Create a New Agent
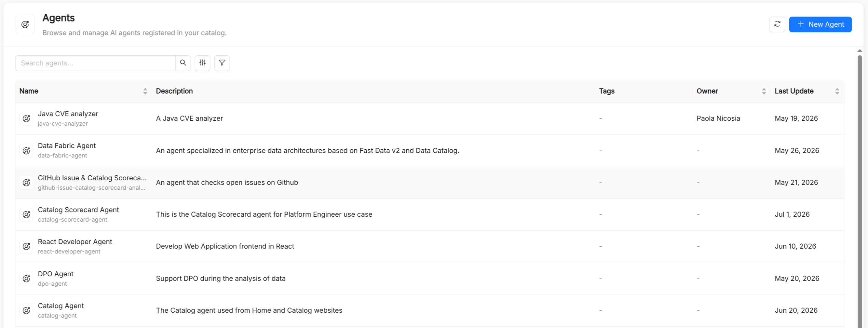Image resolution: width=868 pixels, height=328 pixels. [x=820, y=24]
